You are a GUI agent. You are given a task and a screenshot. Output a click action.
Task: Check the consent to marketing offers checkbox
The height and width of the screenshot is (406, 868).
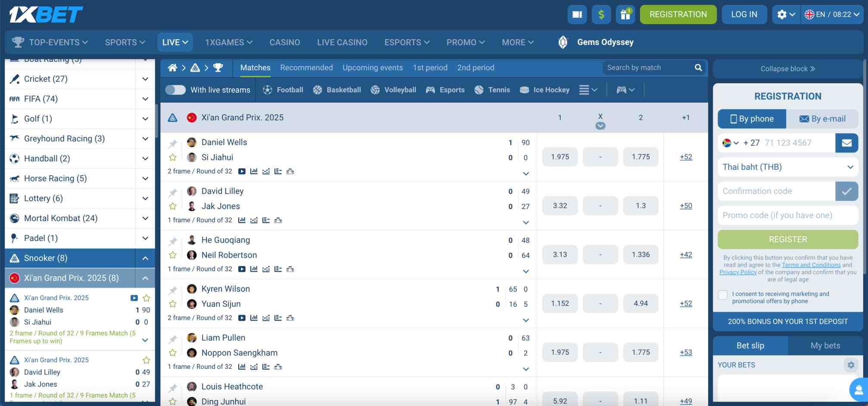[x=723, y=295]
